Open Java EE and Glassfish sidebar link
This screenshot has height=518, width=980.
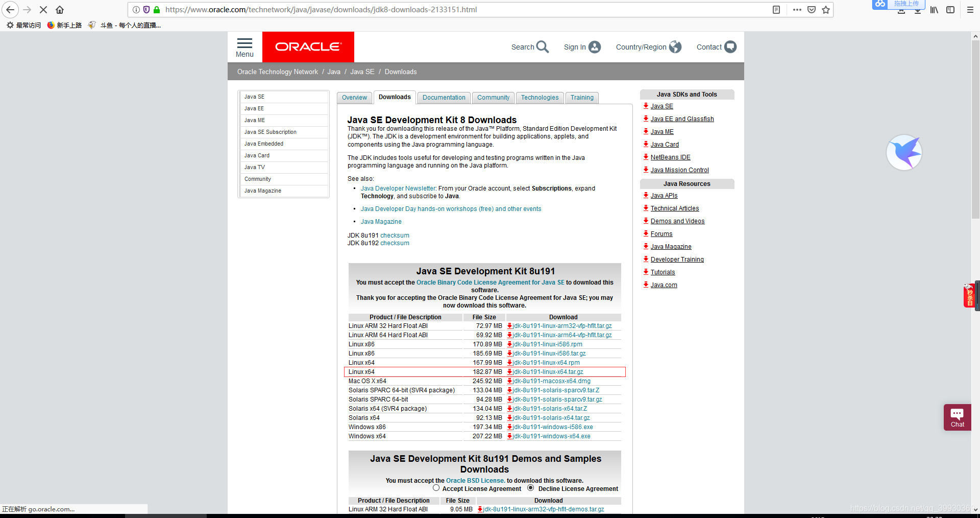(x=682, y=119)
